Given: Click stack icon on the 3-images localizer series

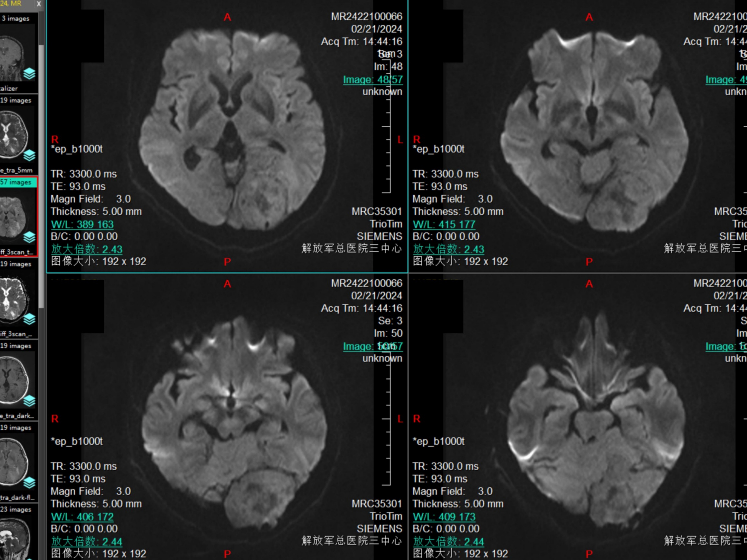Looking at the screenshot, I should click(29, 73).
